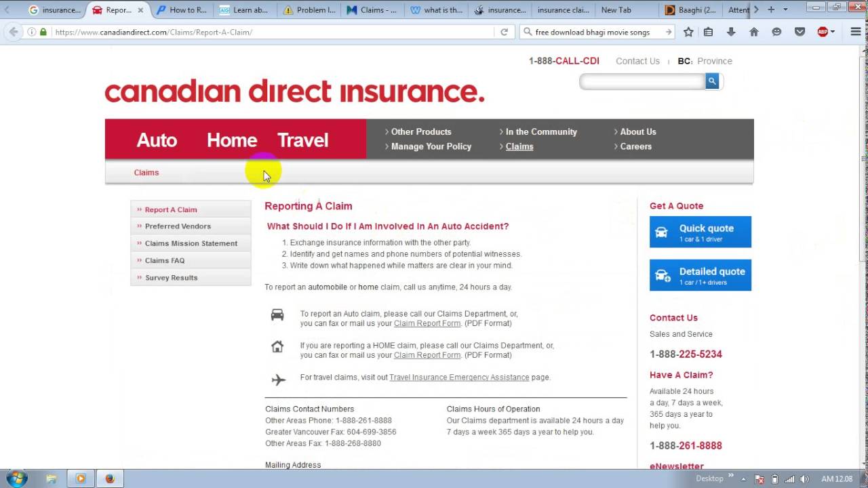Show hidden system tray icons
The height and width of the screenshot is (488, 868).
pos(744,479)
